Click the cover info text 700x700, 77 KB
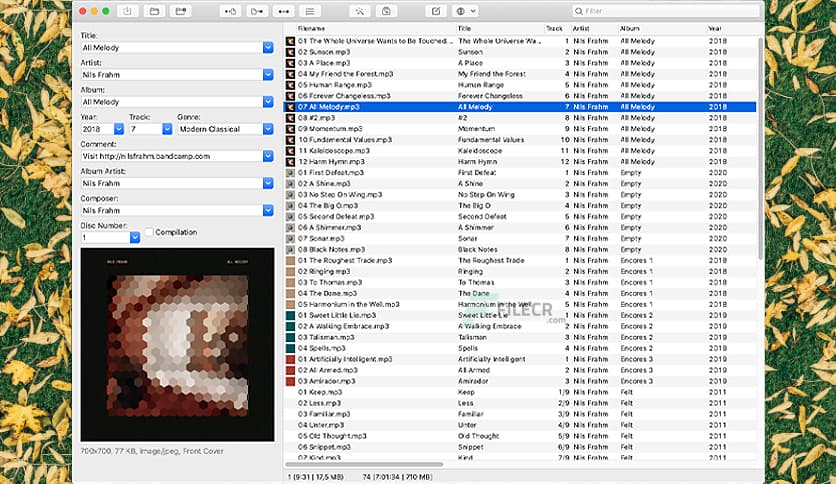The width and height of the screenshot is (836, 484). tap(152, 451)
